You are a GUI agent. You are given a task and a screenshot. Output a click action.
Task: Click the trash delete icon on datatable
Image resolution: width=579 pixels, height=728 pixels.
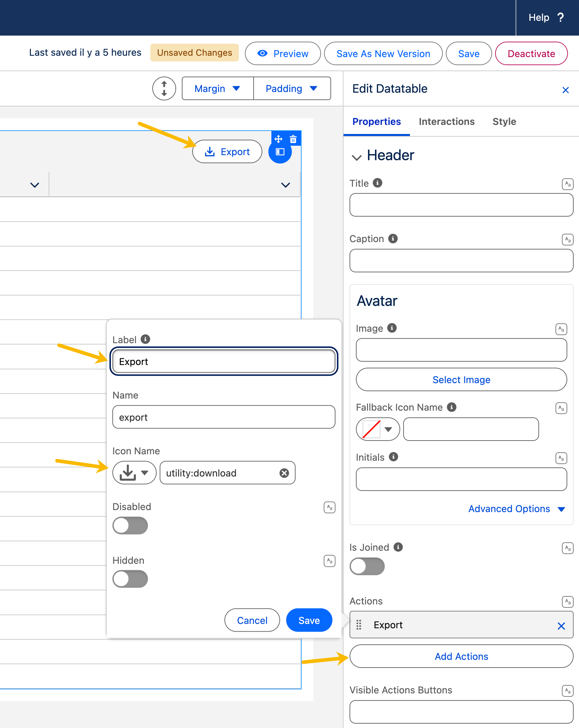[293, 139]
